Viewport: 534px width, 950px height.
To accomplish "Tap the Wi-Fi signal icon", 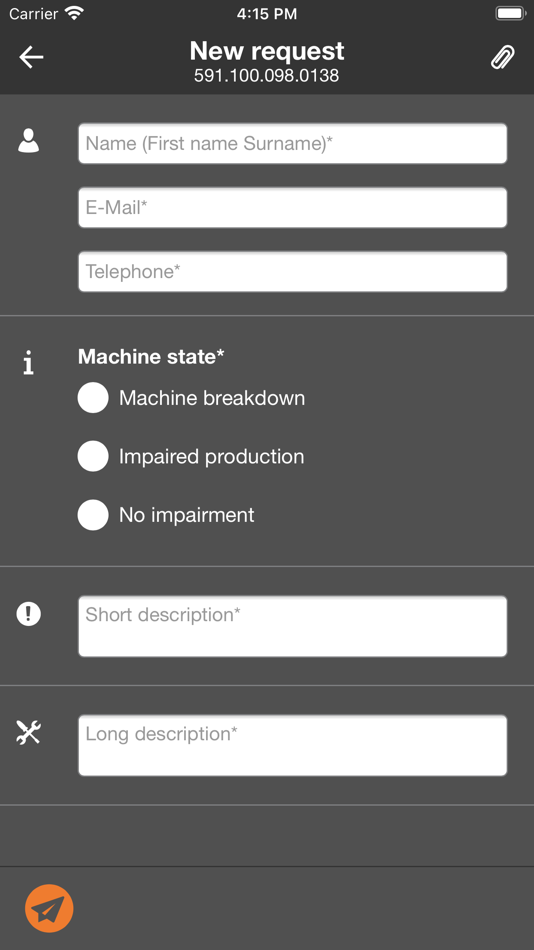I will (75, 13).
